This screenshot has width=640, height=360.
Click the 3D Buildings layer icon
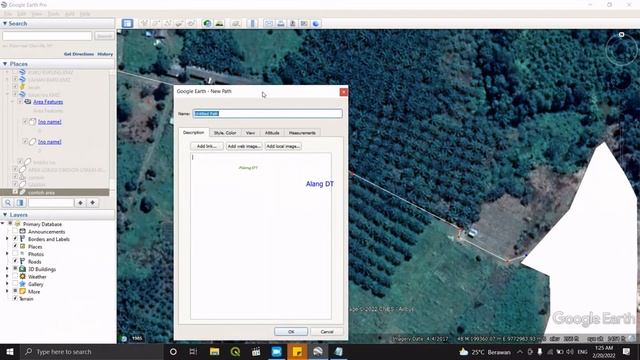[22, 269]
